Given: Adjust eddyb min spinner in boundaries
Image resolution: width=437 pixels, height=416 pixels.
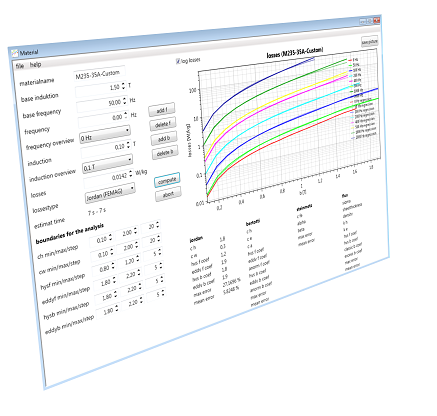Looking at the screenshot, I should coord(117,308).
